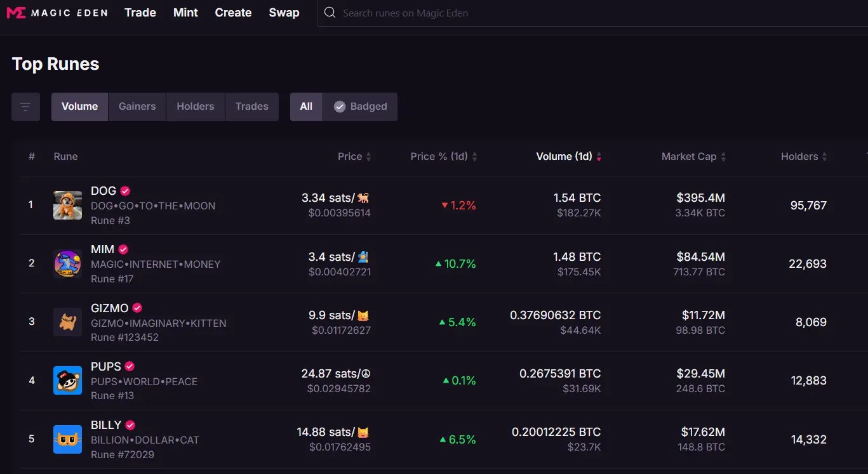The height and width of the screenshot is (474, 868).
Task: Click green up arrow beside 6.5%
Action: click(443, 439)
